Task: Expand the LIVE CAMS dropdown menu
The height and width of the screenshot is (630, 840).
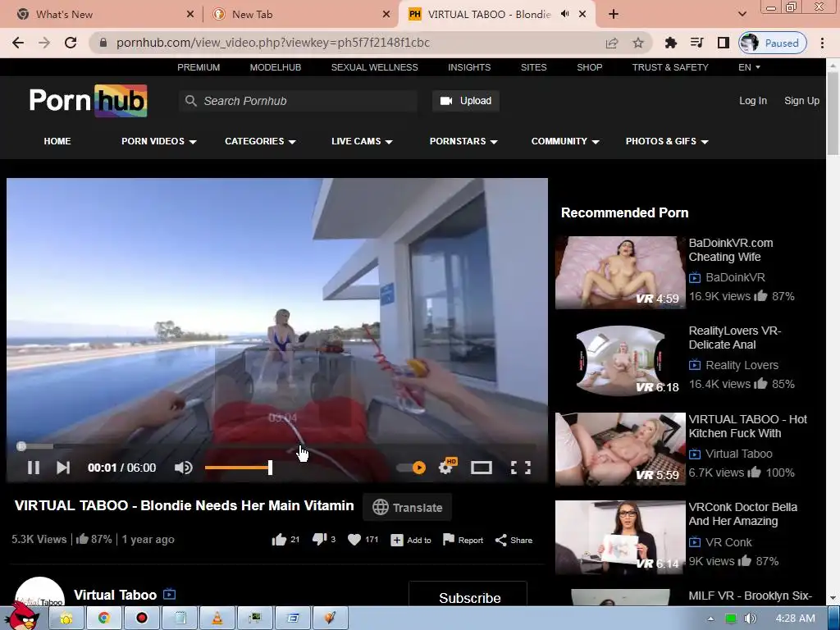Action: click(362, 141)
